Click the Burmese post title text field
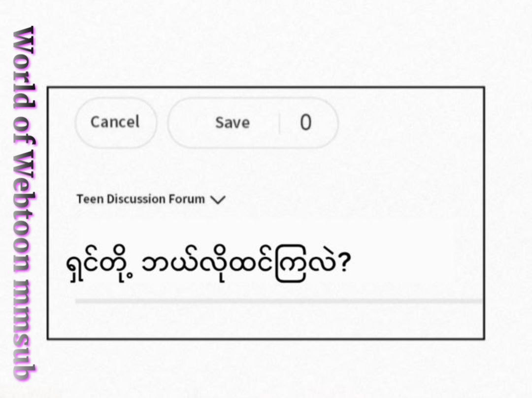This screenshot has width=532, height=398. click(x=208, y=264)
